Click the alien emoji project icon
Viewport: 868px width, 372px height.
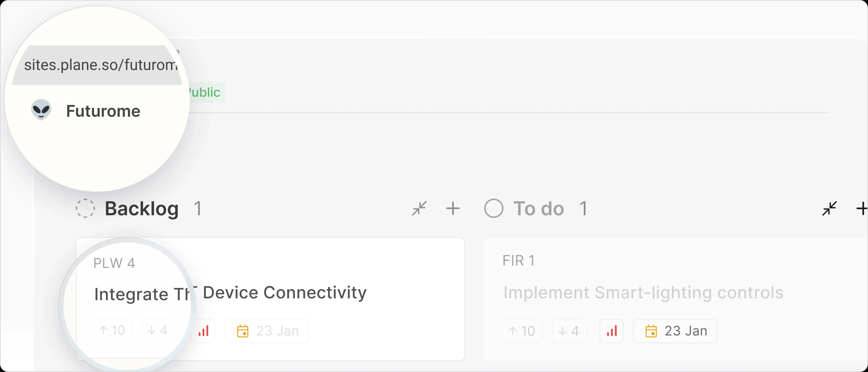41,110
